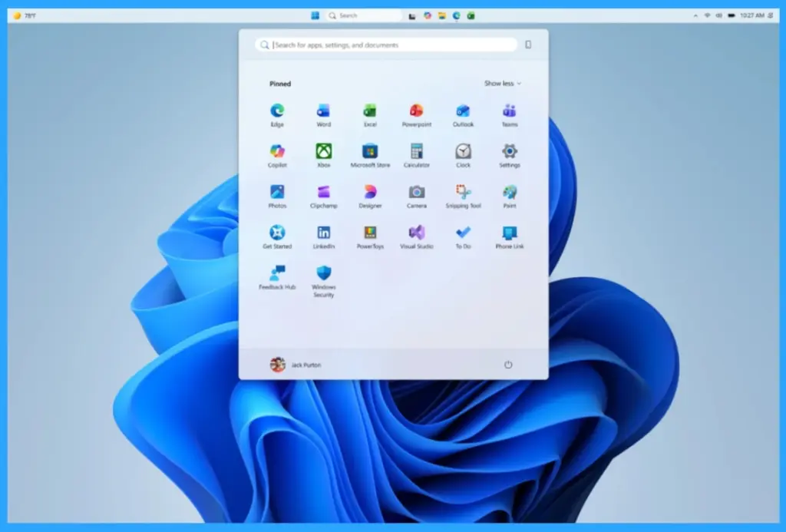Open Wi-Fi network quick settings

coord(707,15)
